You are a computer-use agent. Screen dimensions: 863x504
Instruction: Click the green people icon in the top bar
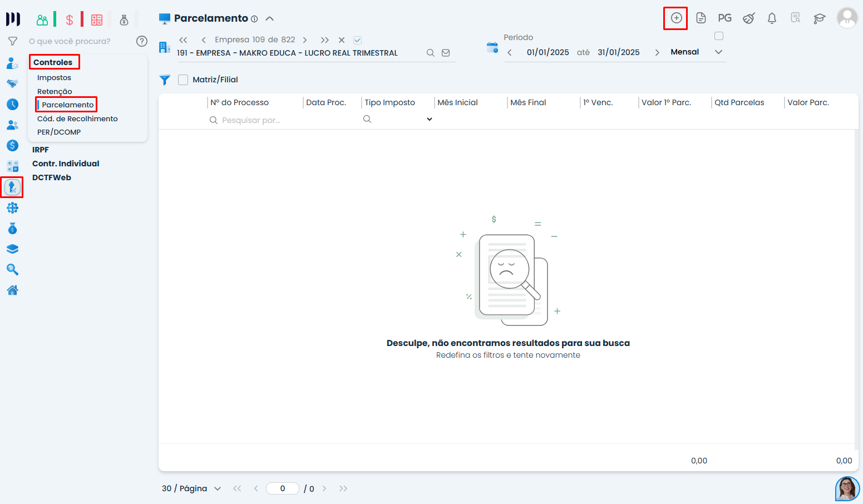(x=42, y=20)
